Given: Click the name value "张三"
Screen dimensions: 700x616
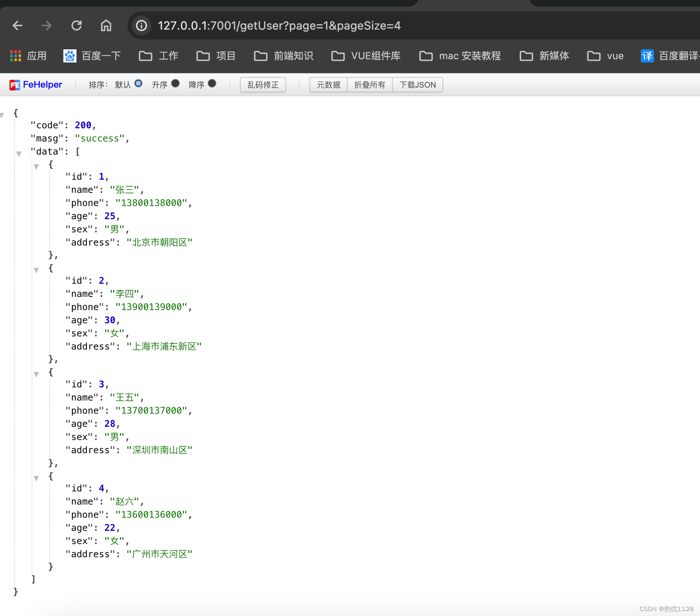Looking at the screenshot, I should (x=125, y=190).
